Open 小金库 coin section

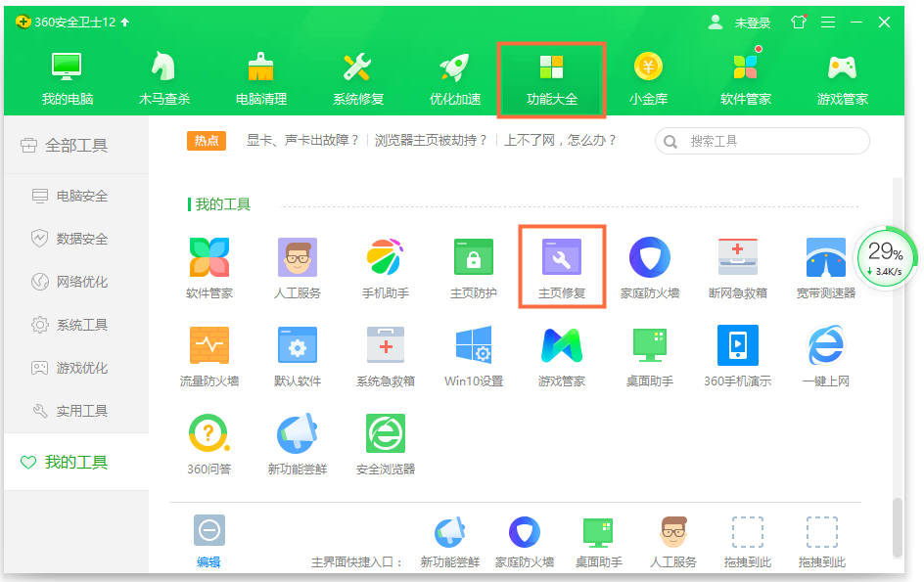point(648,79)
